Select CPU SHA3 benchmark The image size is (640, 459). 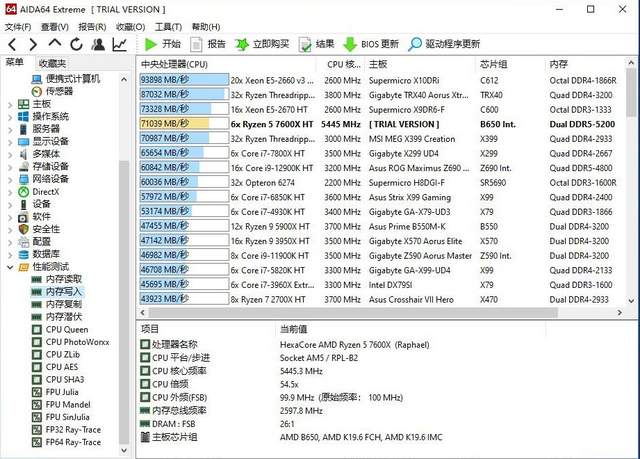[x=58, y=380]
